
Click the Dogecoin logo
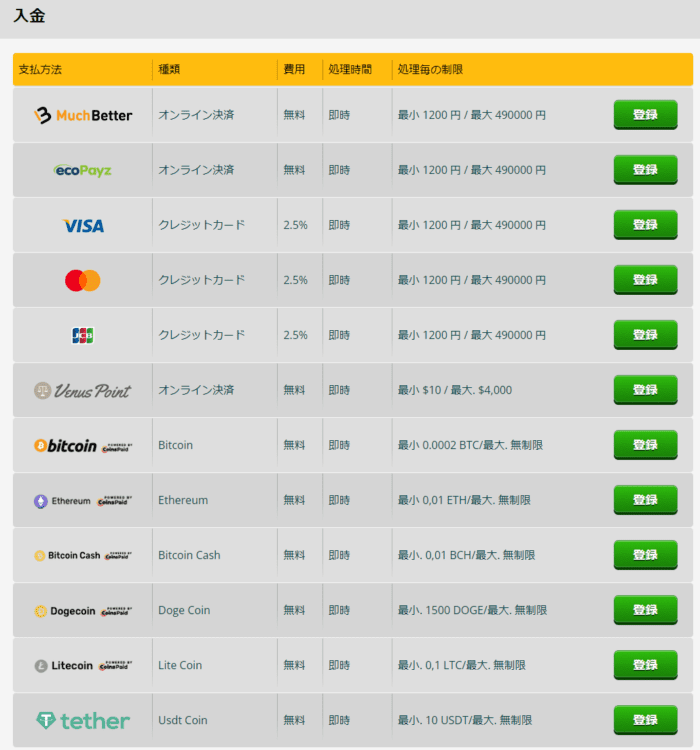tap(83, 611)
